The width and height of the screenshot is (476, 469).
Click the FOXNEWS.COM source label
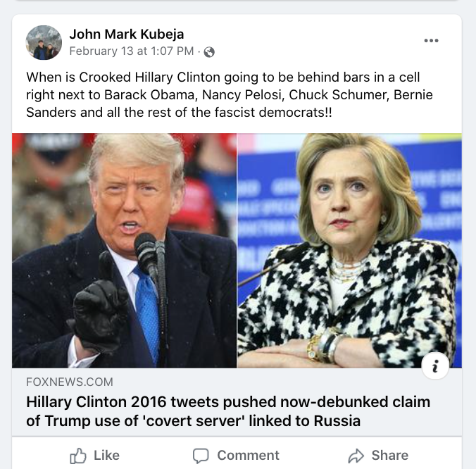tap(70, 382)
